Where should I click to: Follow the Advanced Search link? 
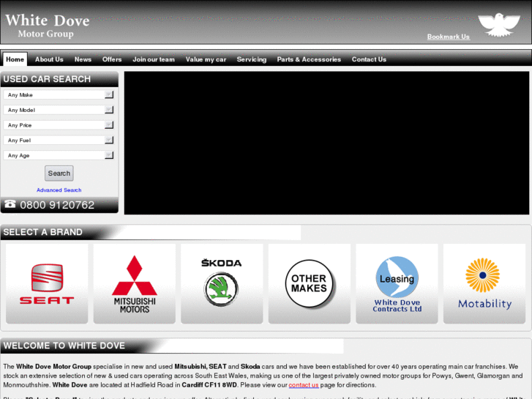(59, 190)
